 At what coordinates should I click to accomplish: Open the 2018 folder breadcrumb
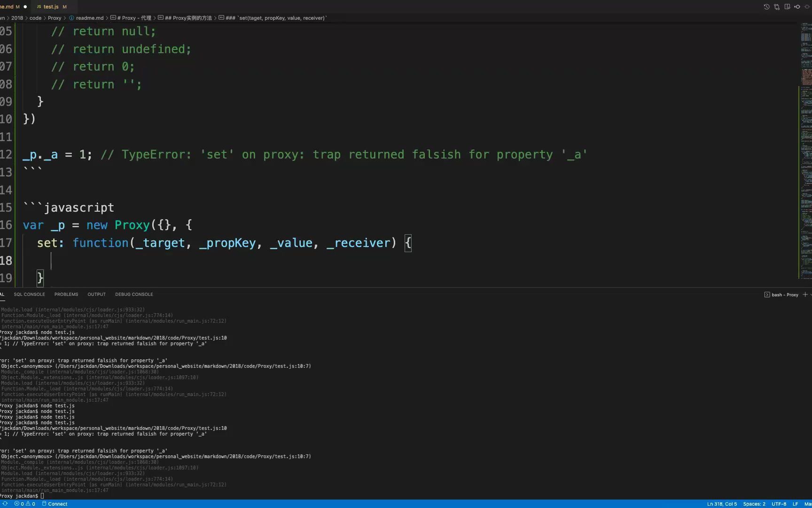[x=17, y=18]
